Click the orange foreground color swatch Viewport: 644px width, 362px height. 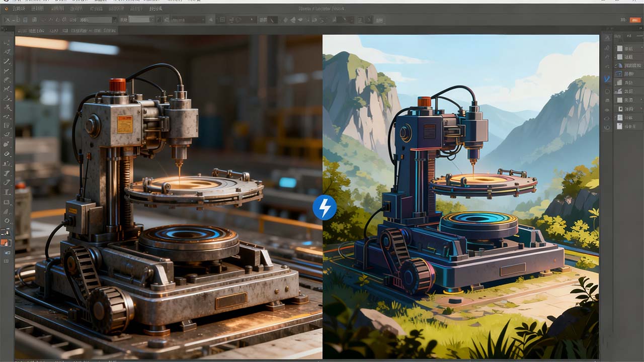tap(5, 242)
